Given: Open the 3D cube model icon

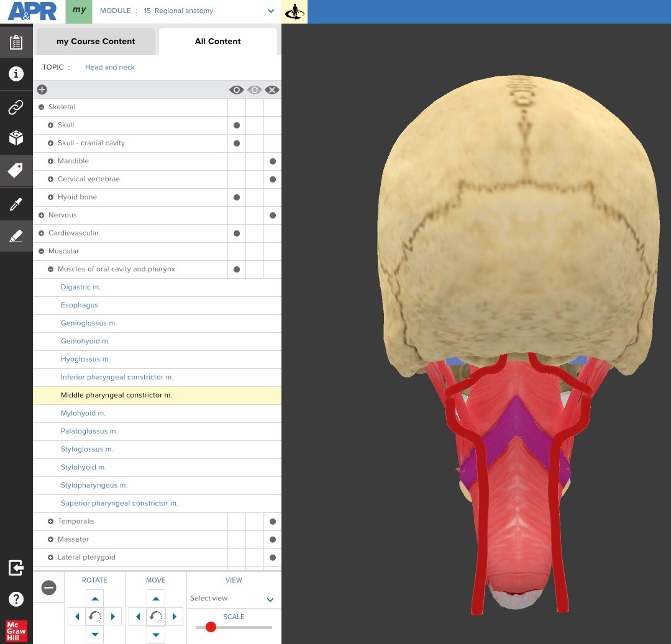Looking at the screenshot, I should pyautogui.click(x=16, y=138).
